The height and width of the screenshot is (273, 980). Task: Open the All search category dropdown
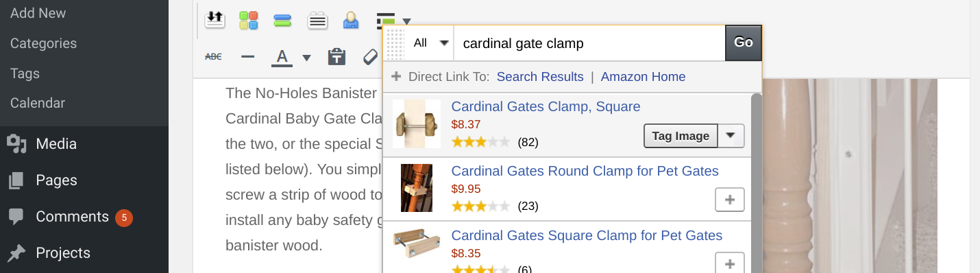(x=430, y=43)
